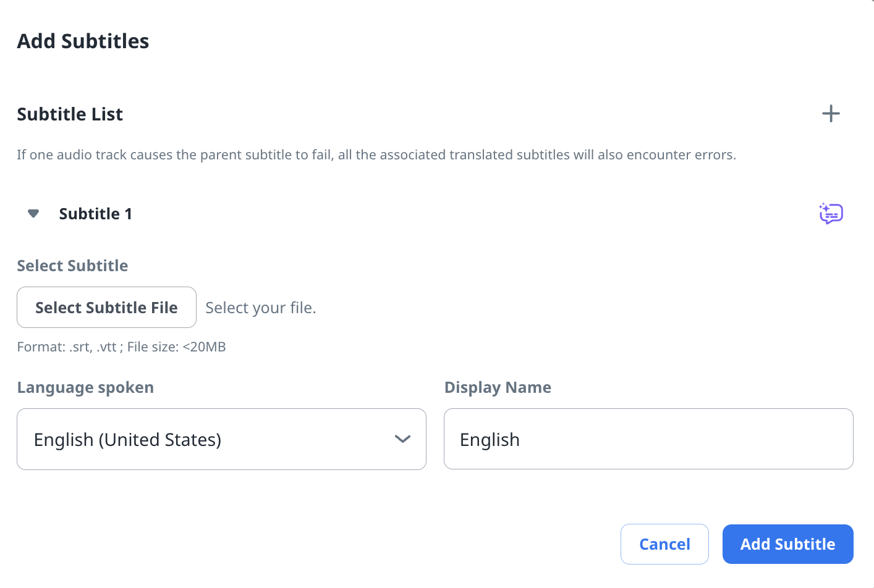Click the Language spoken field label
Screen dimensions: 874x588
point(85,387)
